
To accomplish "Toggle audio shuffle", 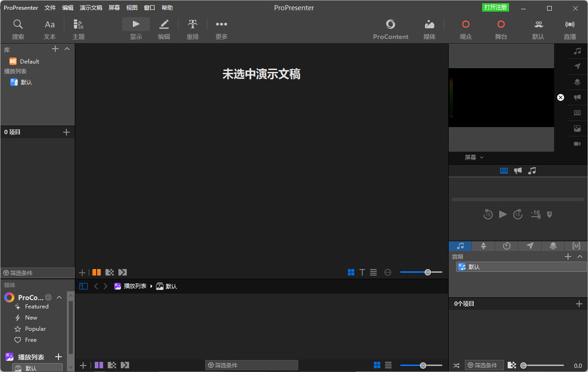I will [x=456, y=365].
